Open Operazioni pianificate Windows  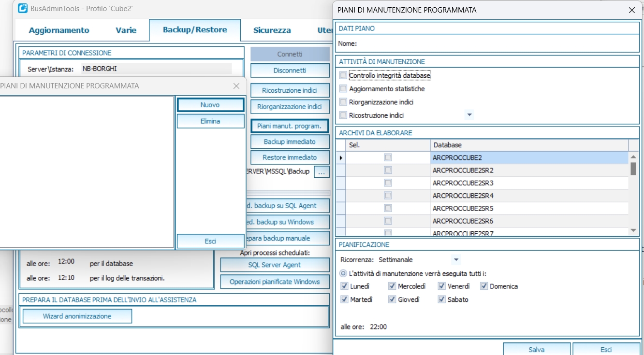pos(275,282)
